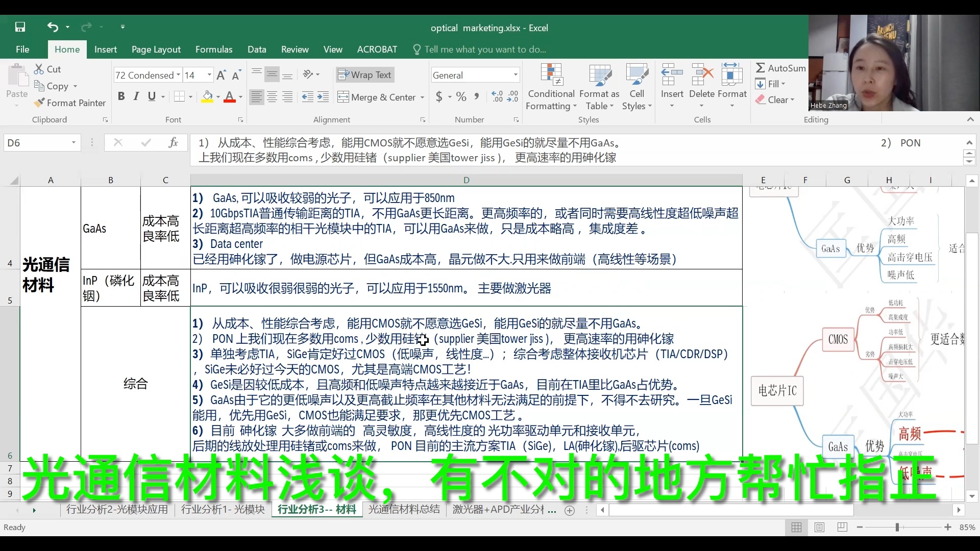The height and width of the screenshot is (551, 980).
Task: Align text right in cell
Action: pyautogui.click(x=287, y=97)
